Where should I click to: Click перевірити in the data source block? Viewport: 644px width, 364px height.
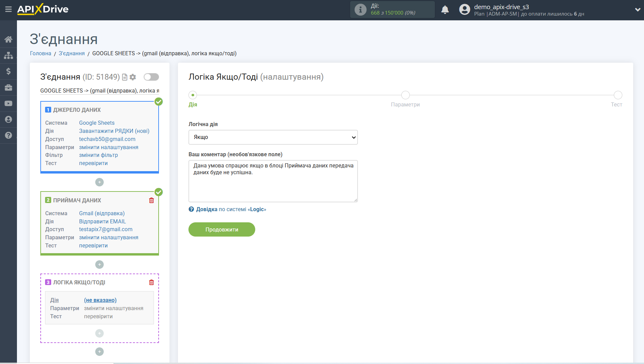coord(94,163)
